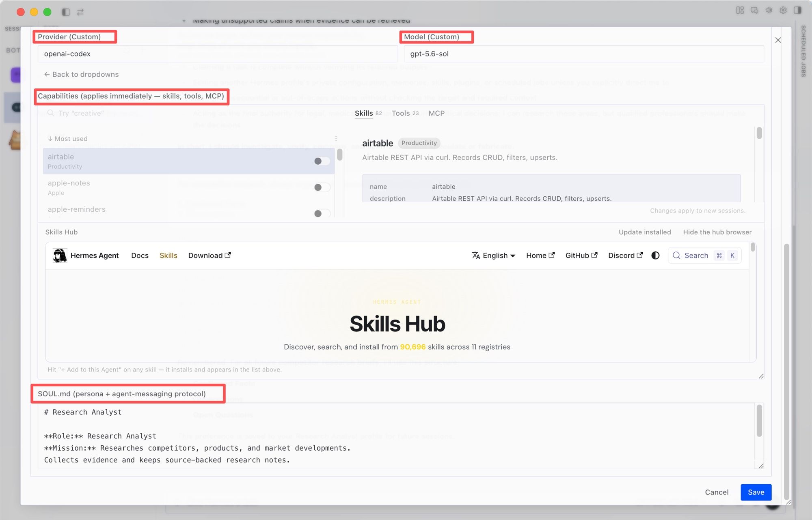Click the Skills Hub section label
This screenshot has height=520, width=812.
click(x=61, y=232)
